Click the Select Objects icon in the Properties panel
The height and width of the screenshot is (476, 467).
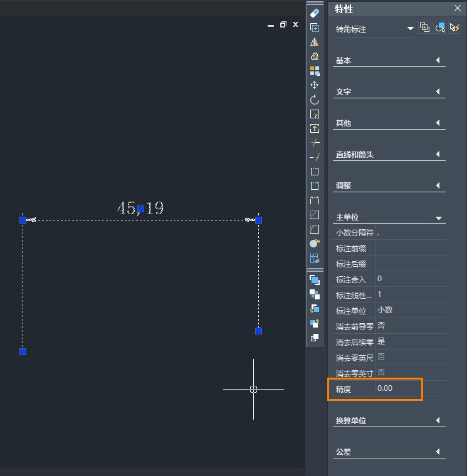click(440, 28)
